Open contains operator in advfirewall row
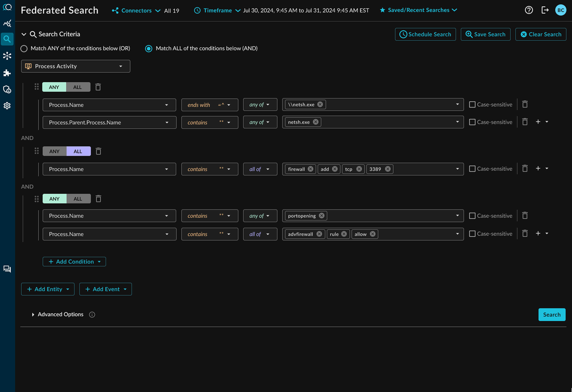 pyautogui.click(x=210, y=234)
